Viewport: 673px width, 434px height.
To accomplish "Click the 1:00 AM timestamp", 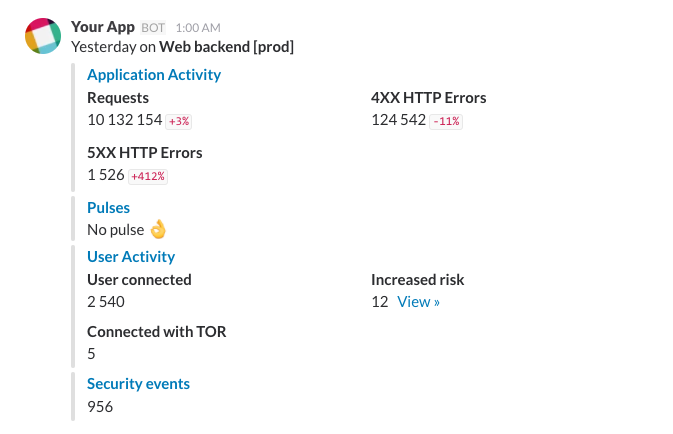I will (199, 27).
